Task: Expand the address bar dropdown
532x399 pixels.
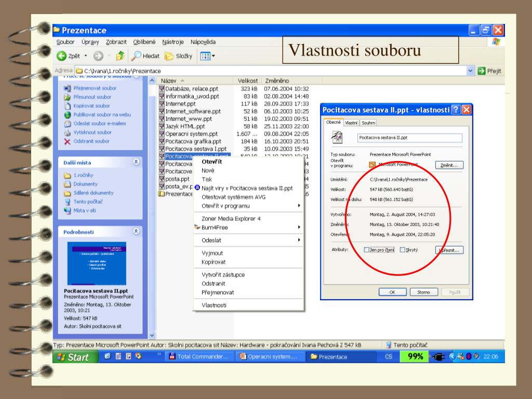Action: (470, 71)
